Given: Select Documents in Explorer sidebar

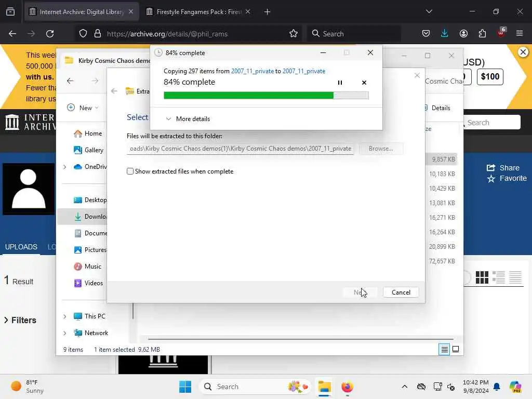Looking at the screenshot, I should [90, 233].
